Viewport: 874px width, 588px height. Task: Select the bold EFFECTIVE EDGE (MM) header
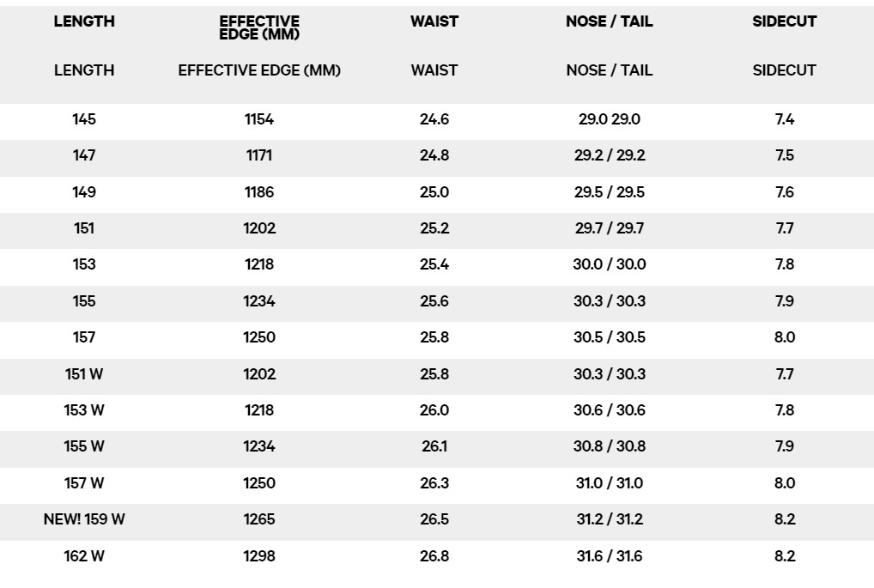tap(259, 27)
